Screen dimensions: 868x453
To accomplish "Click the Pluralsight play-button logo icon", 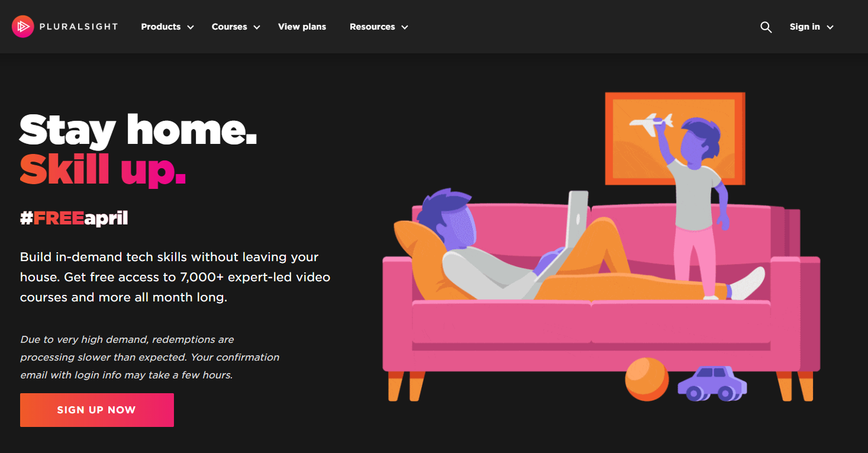I will point(22,27).
